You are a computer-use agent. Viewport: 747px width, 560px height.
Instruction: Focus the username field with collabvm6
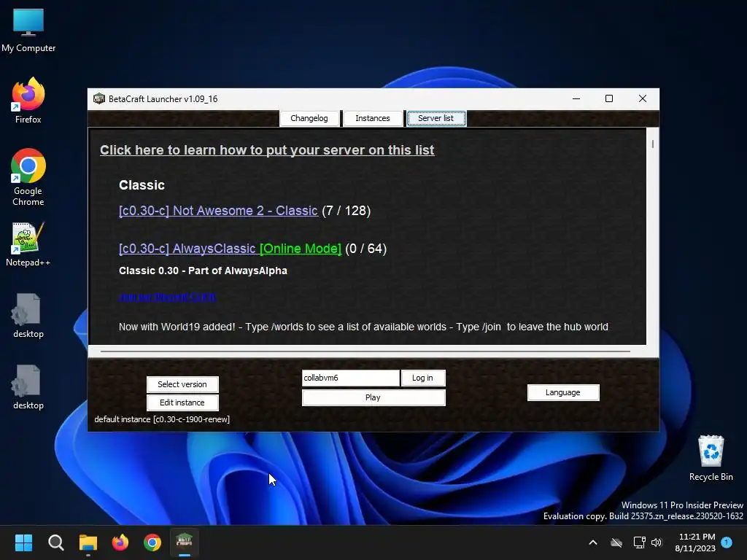coord(351,378)
